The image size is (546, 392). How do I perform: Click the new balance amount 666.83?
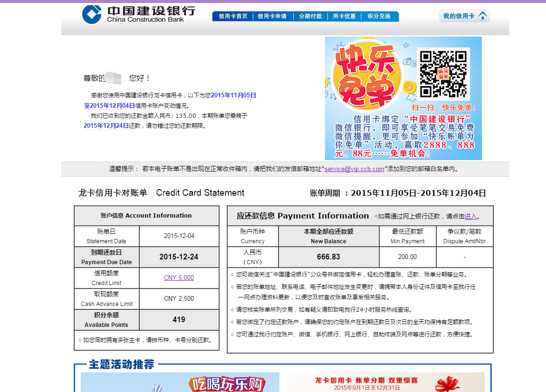(329, 257)
